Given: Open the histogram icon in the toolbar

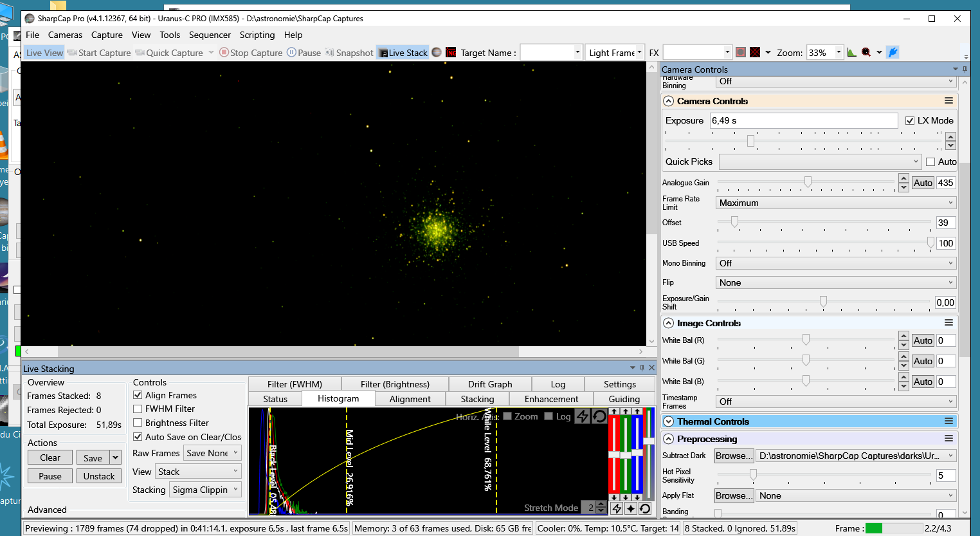Looking at the screenshot, I should click(852, 53).
